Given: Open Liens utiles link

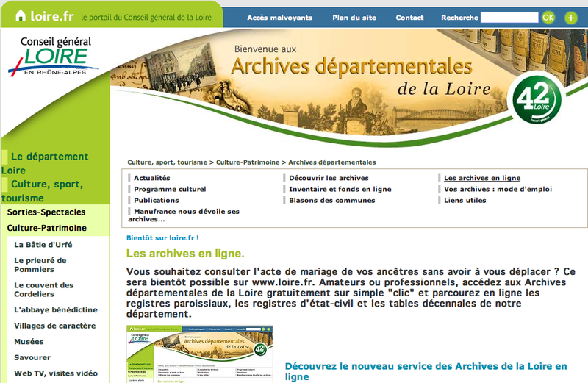Looking at the screenshot, I should 465,200.
